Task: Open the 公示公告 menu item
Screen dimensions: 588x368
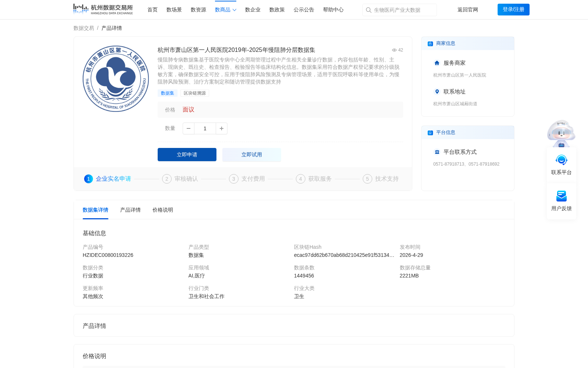Action: (304, 10)
